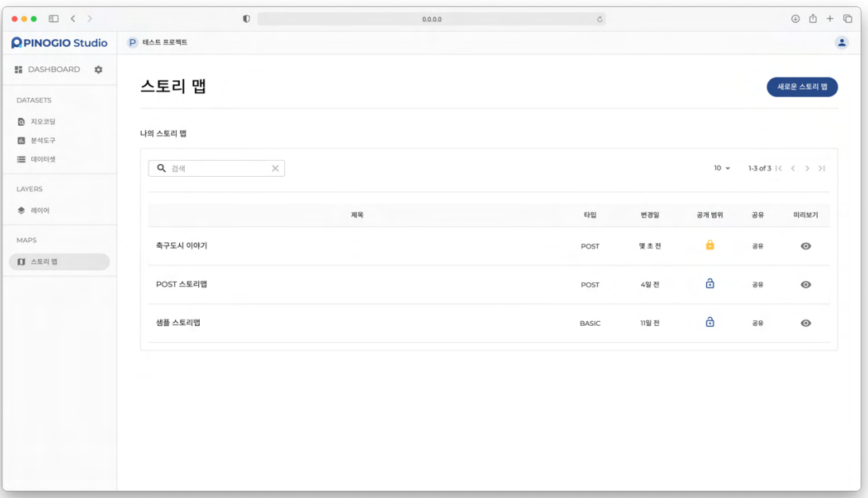Click the PINOGIO Studio logo
The width and height of the screenshot is (868, 498).
point(60,43)
